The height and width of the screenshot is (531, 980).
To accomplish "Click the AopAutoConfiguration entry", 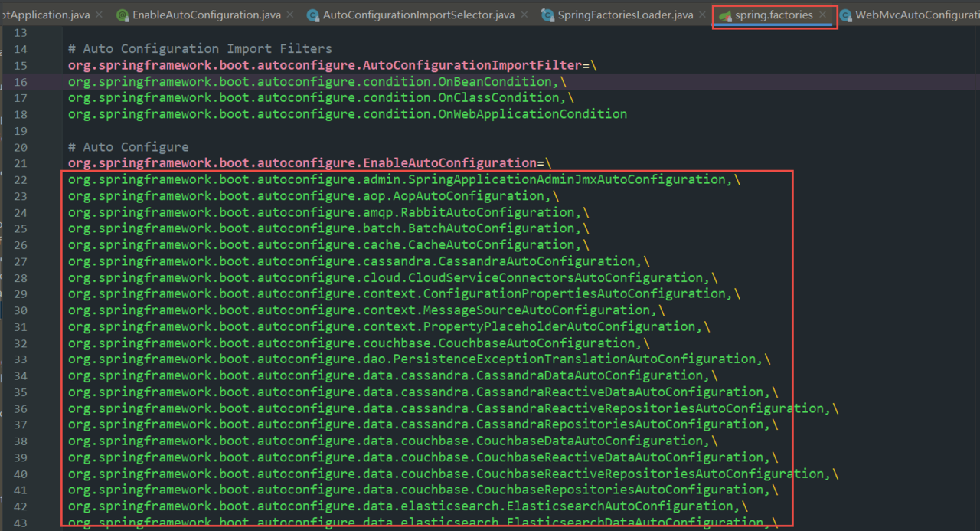I will tap(313, 196).
